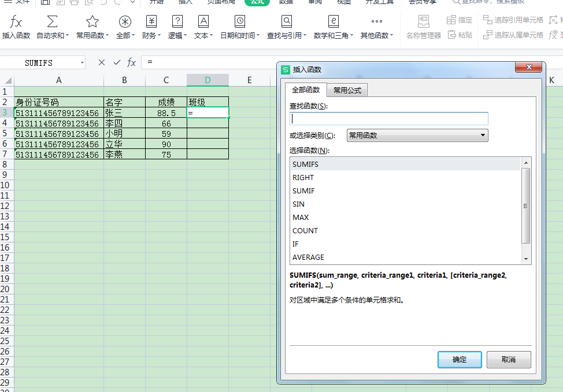Open the Date and Time functions clock icon

[x=239, y=21]
